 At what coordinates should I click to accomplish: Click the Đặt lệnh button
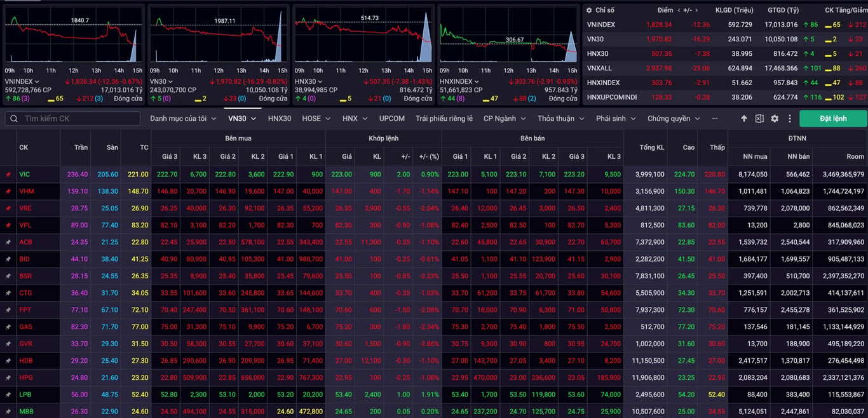point(833,119)
